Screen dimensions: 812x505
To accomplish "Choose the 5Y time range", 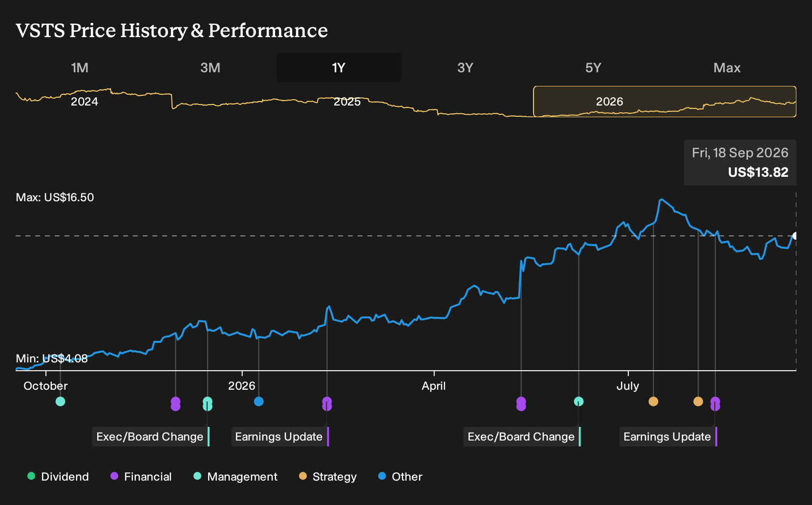I will [x=593, y=67].
